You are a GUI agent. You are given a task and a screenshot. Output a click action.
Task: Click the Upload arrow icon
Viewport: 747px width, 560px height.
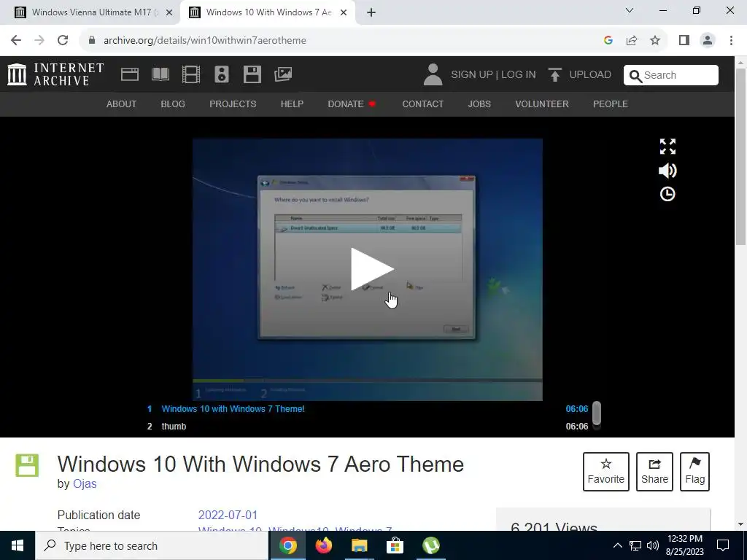(x=554, y=75)
